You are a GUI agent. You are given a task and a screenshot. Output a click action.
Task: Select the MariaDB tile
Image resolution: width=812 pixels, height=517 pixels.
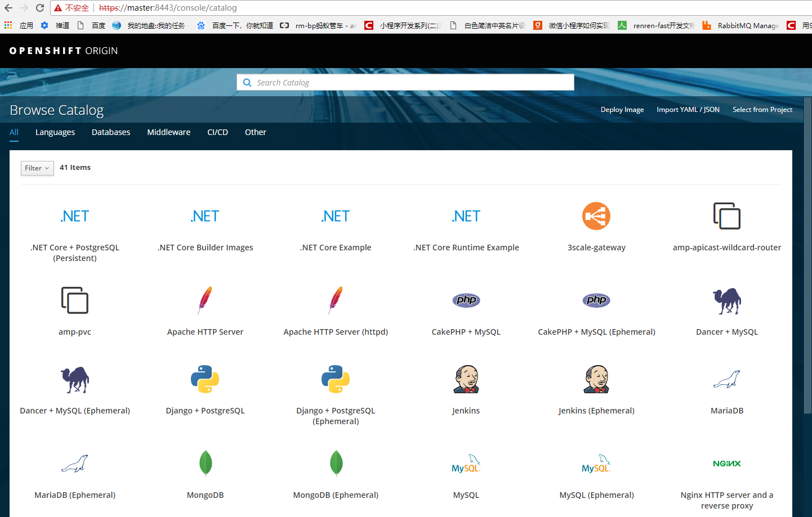pyautogui.click(x=726, y=388)
